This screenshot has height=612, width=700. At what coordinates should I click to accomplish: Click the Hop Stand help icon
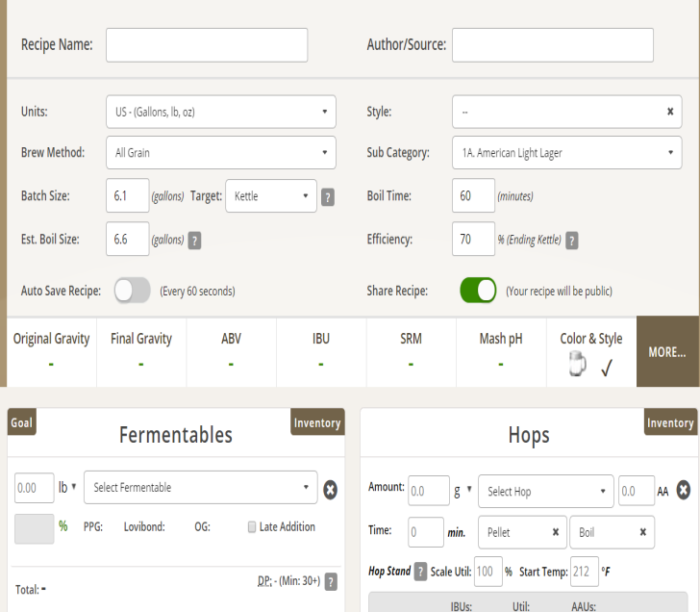[420, 572]
